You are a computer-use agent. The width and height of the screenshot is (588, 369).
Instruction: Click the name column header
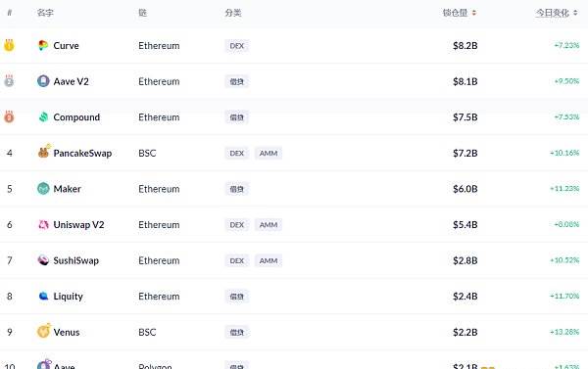point(45,13)
